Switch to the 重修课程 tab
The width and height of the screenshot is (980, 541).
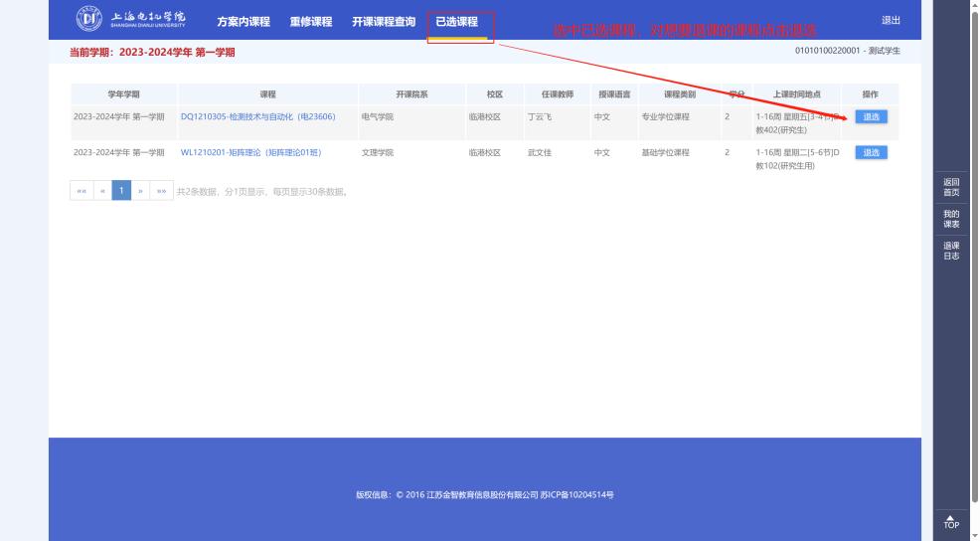(310, 22)
